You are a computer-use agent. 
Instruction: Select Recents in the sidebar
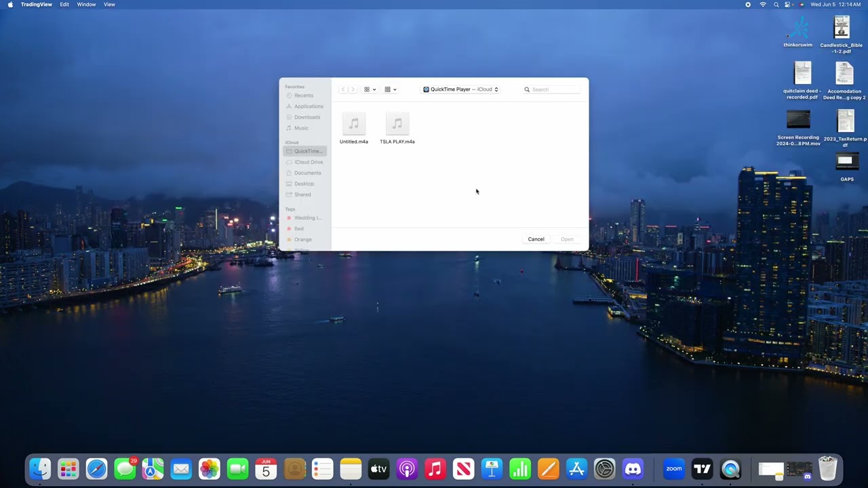(x=304, y=96)
